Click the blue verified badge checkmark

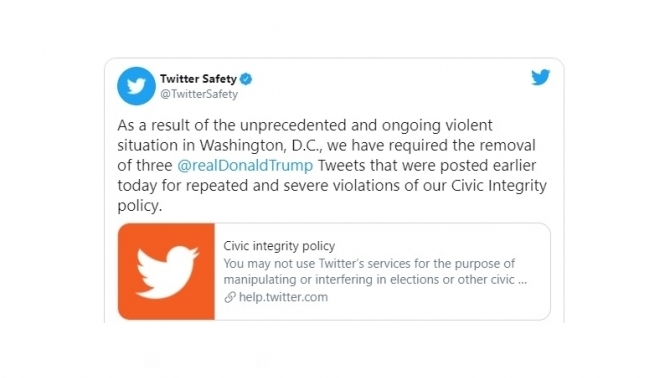[246, 79]
